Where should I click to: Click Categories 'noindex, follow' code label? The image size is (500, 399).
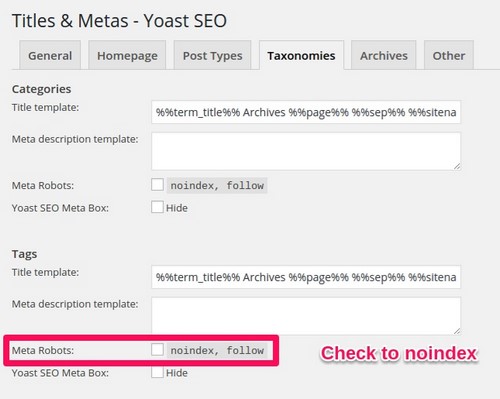[217, 185]
